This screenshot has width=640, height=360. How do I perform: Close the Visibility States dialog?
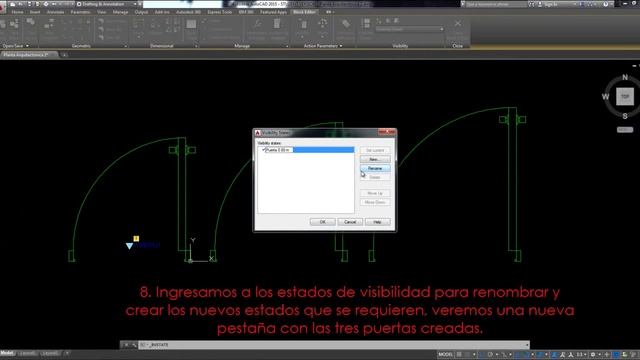coord(387,132)
